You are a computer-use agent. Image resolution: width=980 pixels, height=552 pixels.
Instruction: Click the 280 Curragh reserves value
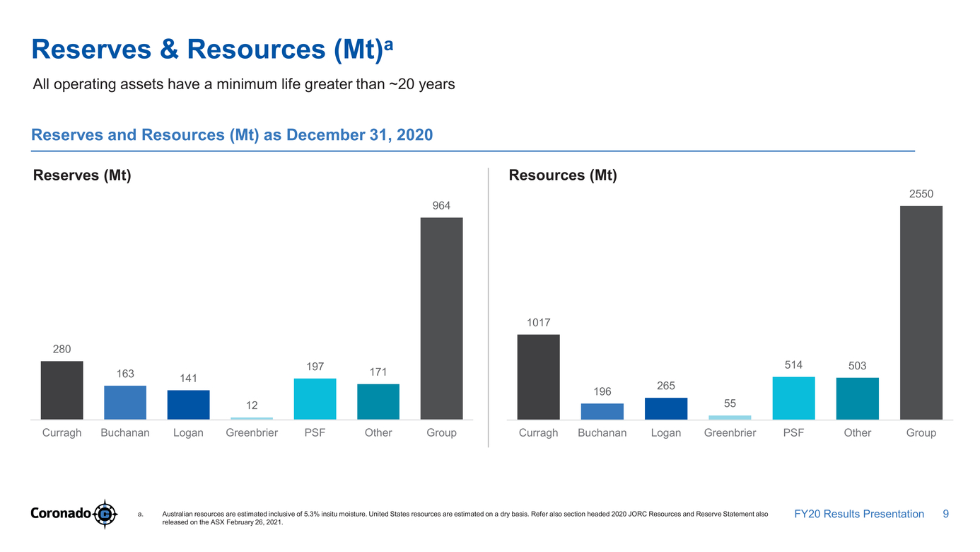coord(62,349)
